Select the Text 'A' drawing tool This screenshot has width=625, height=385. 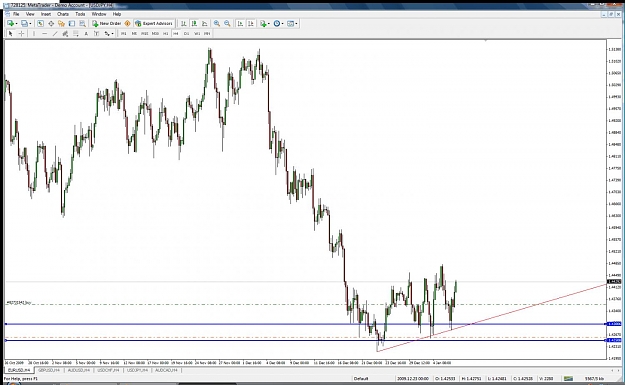click(x=86, y=34)
